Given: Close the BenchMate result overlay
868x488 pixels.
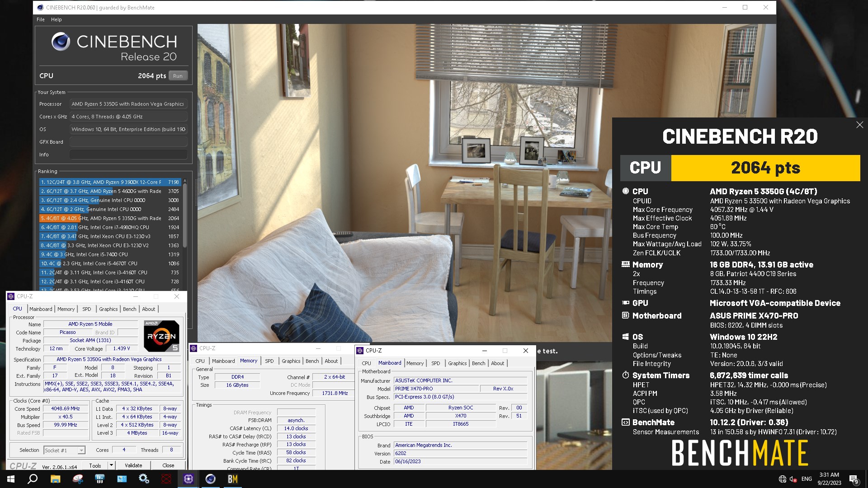Looking at the screenshot, I should click(x=859, y=125).
